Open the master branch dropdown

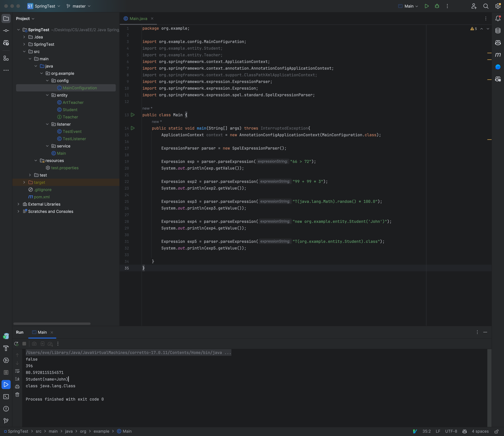(x=78, y=6)
